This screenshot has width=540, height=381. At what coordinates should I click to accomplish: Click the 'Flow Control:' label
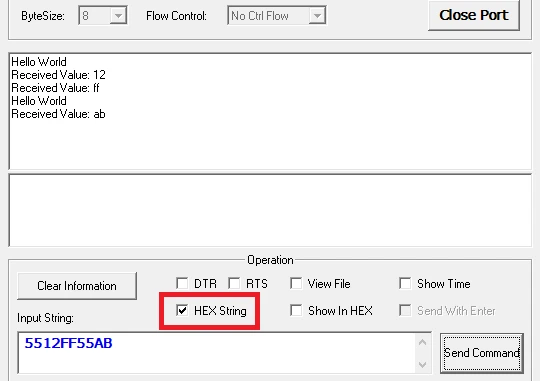pos(176,16)
